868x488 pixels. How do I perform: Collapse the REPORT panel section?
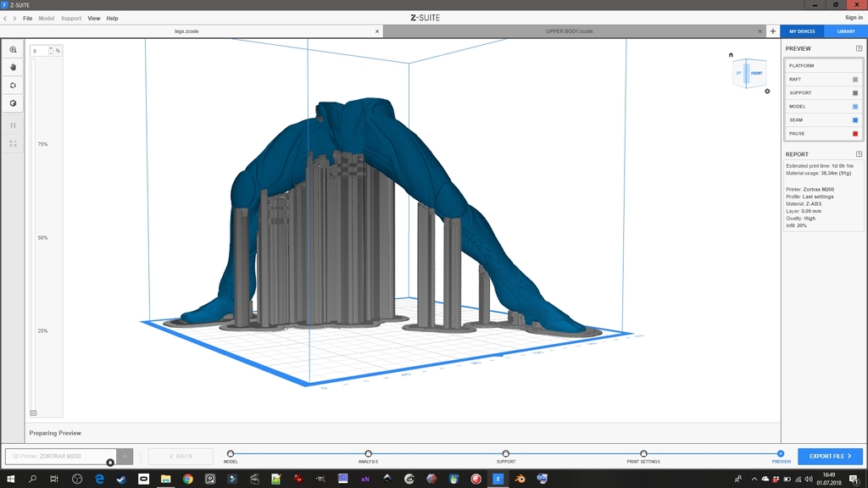click(860, 154)
